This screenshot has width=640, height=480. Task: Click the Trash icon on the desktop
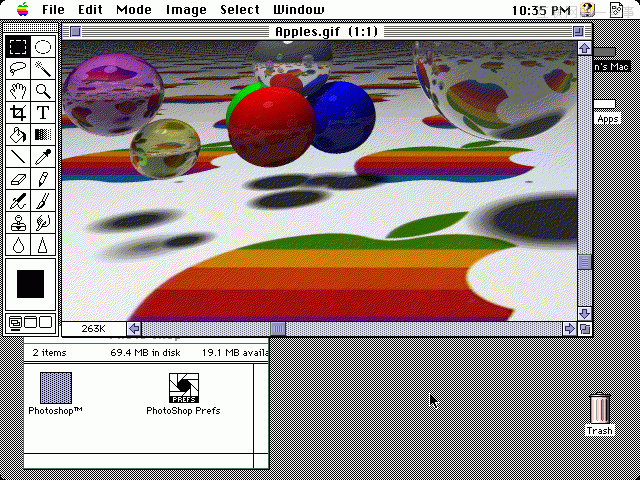[x=600, y=408]
